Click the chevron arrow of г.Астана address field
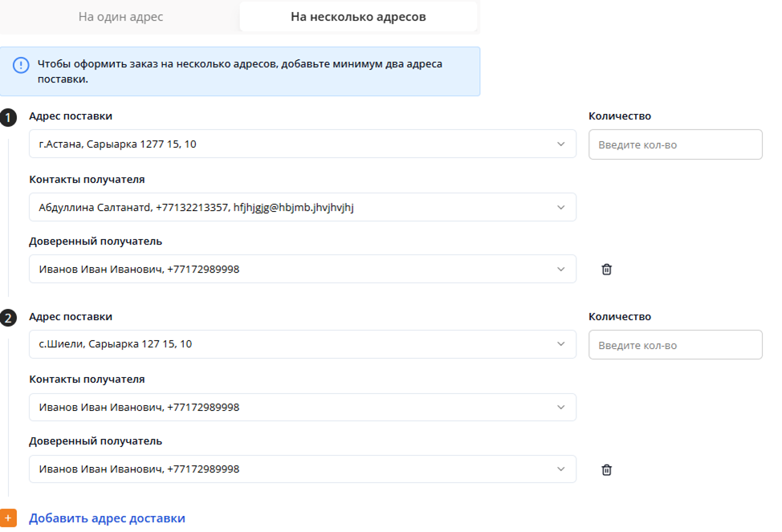782x532 pixels. 560,144
